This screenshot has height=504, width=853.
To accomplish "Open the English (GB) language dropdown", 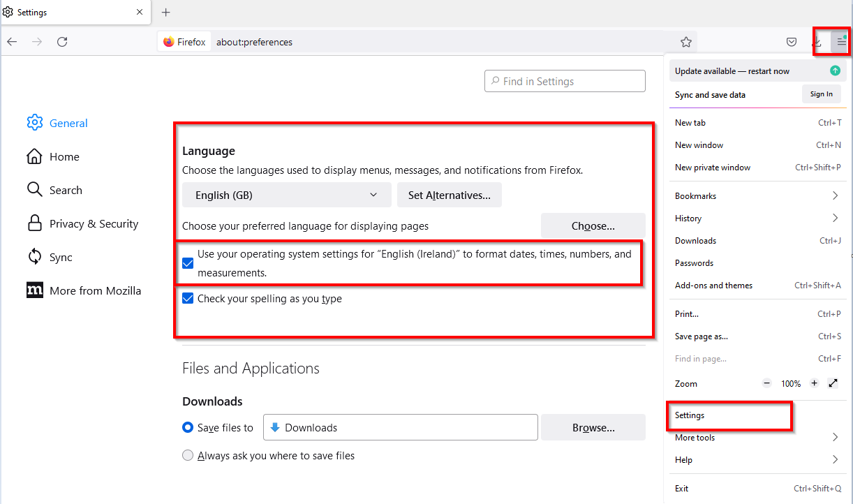I will click(x=286, y=195).
